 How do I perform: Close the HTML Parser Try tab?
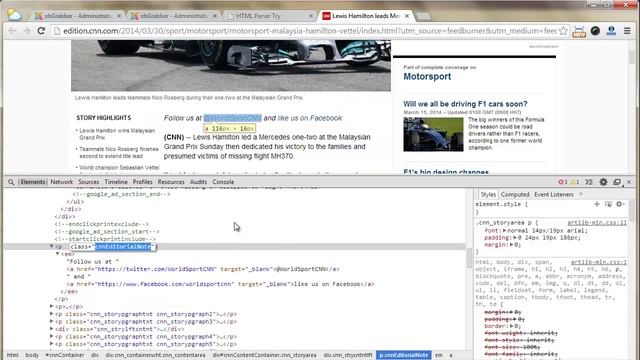(311, 16)
